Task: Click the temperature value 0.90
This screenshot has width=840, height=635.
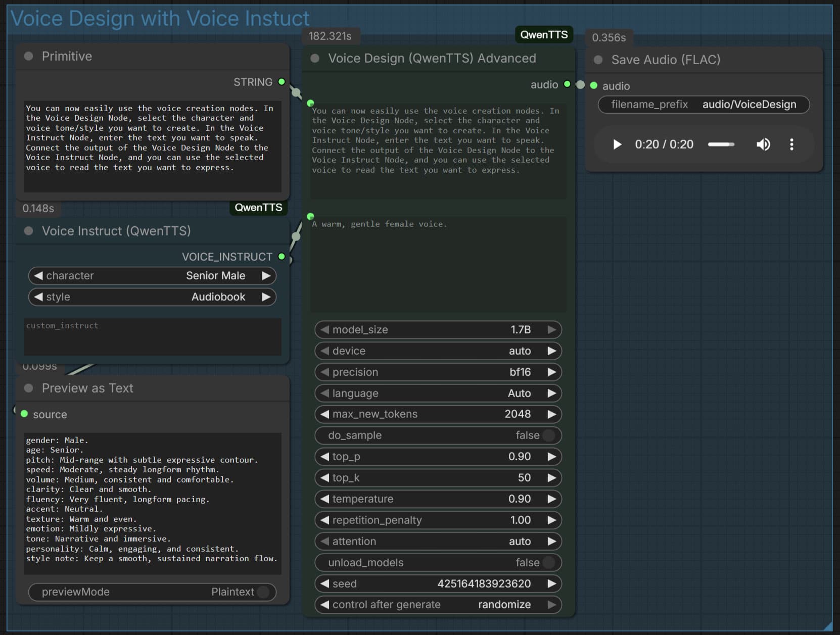Action: tap(520, 499)
